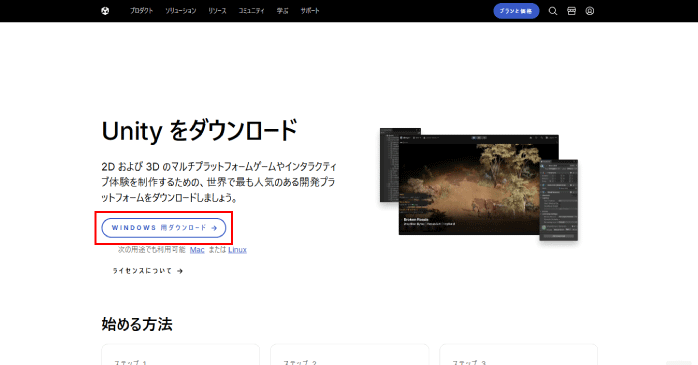Click the 始める方法 heading

pyautogui.click(x=137, y=324)
